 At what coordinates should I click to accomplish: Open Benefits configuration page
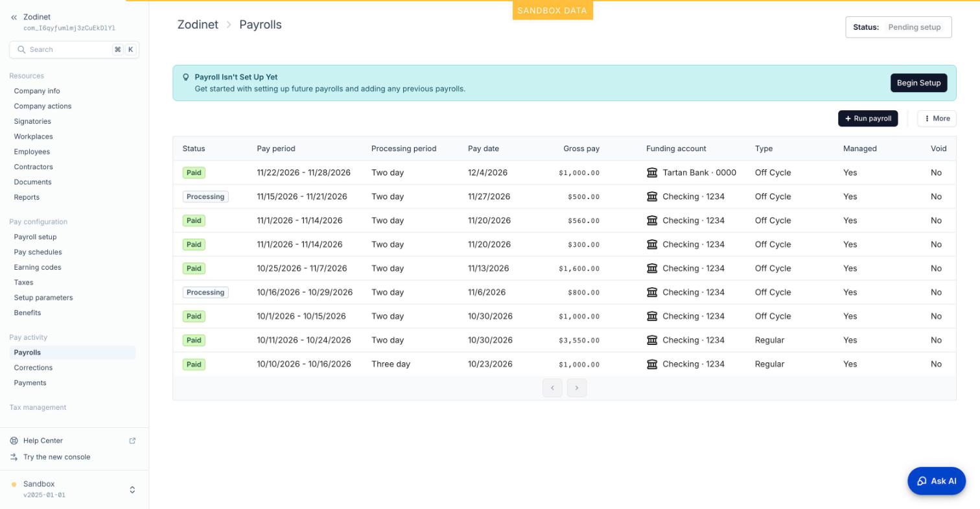tap(27, 313)
